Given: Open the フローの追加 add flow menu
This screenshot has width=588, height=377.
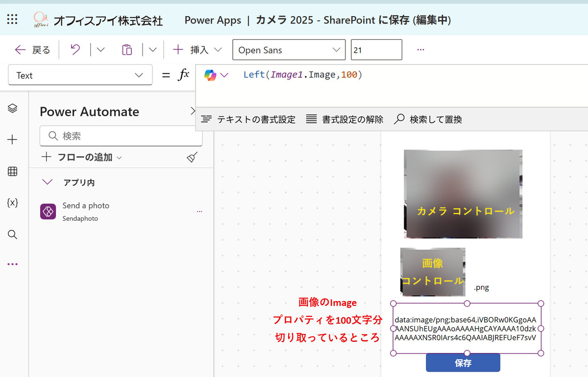Looking at the screenshot, I should tap(82, 157).
